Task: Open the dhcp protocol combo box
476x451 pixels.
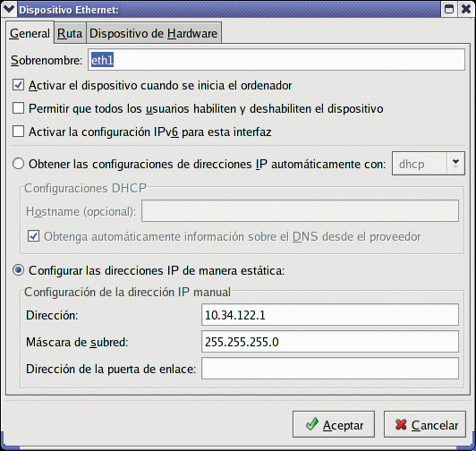Action: pos(429,164)
